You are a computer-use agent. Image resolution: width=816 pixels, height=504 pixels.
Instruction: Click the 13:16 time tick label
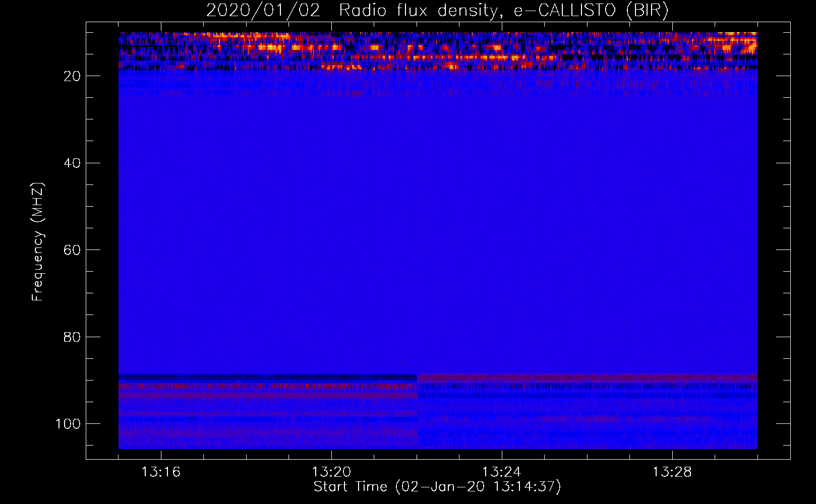click(x=161, y=472)
